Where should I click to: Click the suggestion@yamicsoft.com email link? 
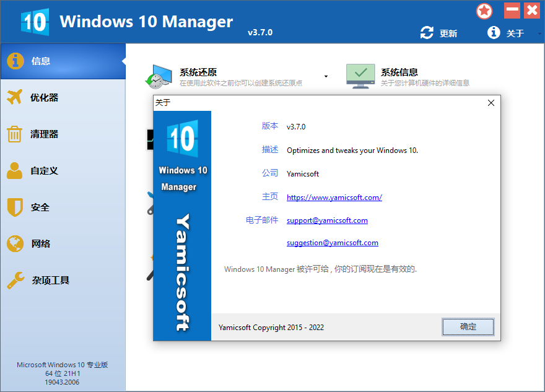(x=332, y=243)
